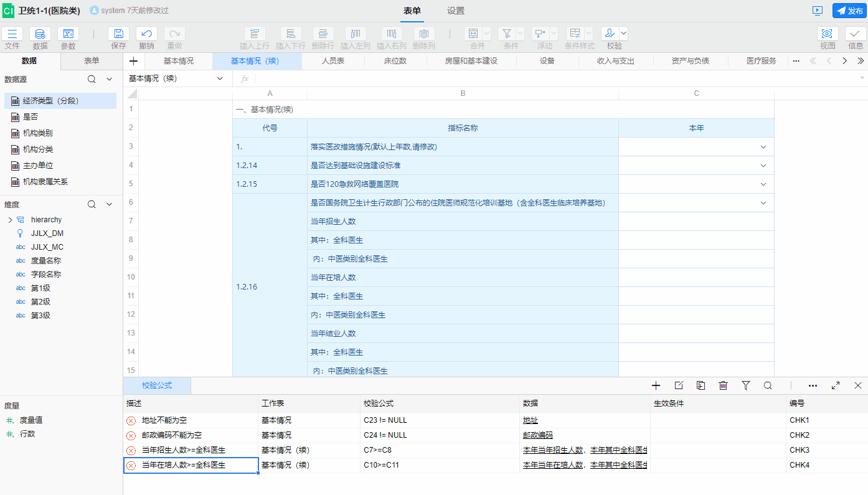Viewport: 868px width, 495px height.
Task: Toggle fullscreen for validation formula panel
Action: (836, 385)
